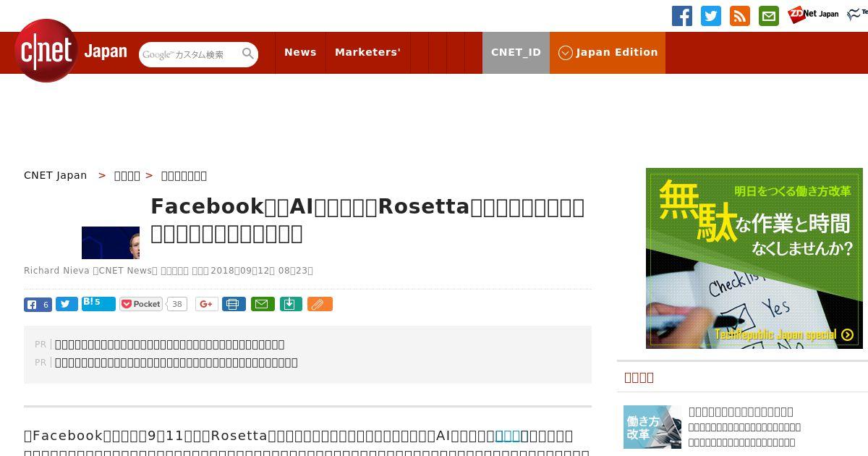
Task: Open the Twitter icon in top header
Action: point(711,16)
